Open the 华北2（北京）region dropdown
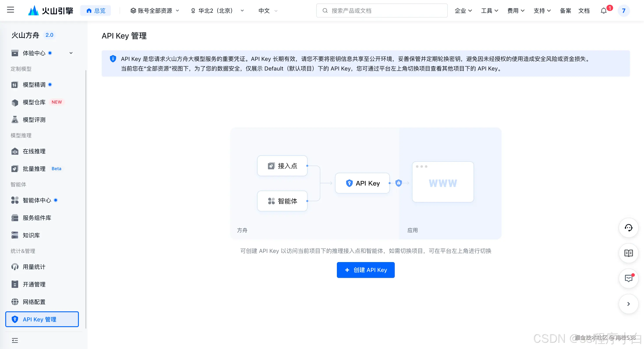644x349 pixels. [x=217, y=11]
